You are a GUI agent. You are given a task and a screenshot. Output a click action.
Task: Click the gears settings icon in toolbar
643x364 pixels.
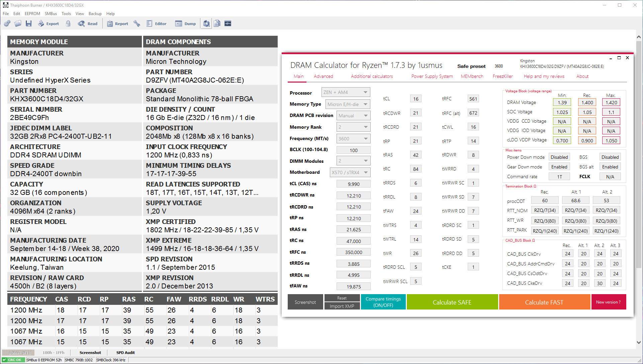7,23
